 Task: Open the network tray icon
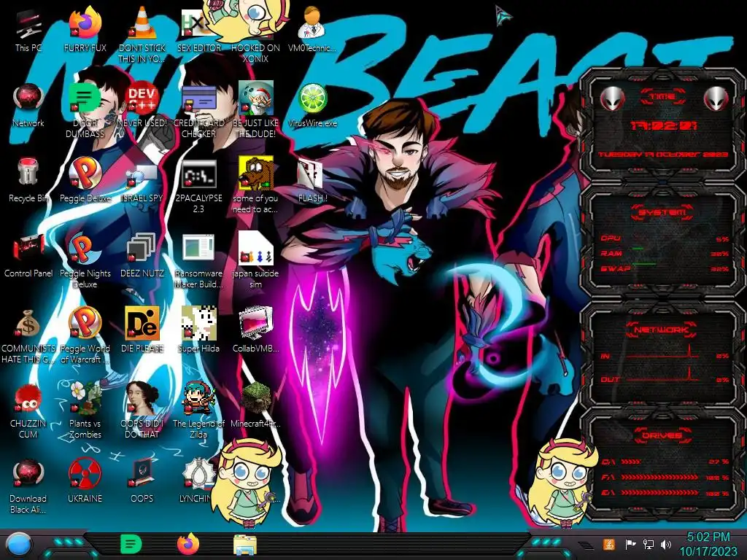tap(648, 544)
